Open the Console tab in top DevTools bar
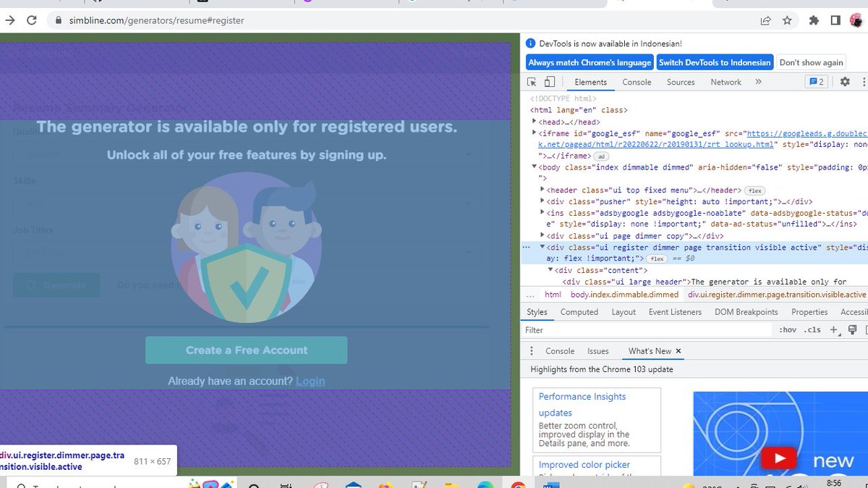 637,82
